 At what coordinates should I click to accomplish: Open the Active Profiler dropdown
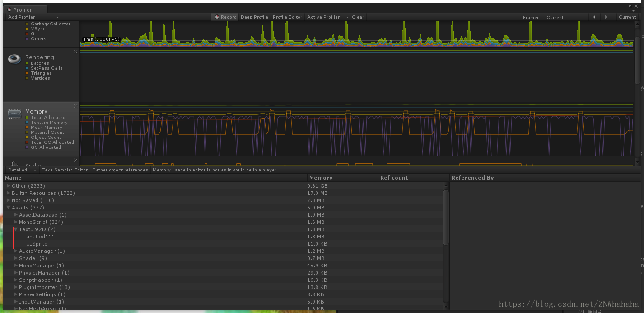point(327,17)
